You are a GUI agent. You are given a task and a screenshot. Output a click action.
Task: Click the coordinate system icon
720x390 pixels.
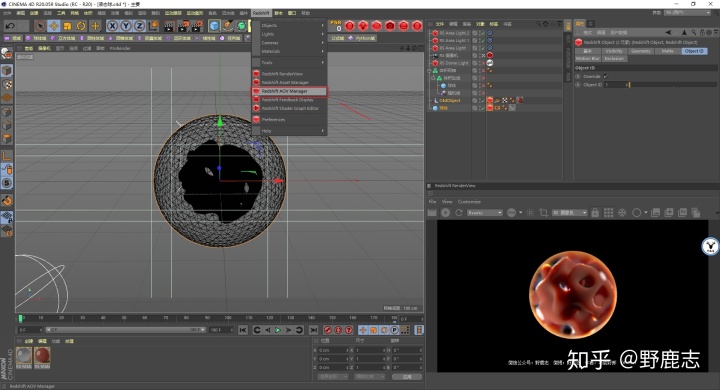pyautogui.click(x=153, y=26)
